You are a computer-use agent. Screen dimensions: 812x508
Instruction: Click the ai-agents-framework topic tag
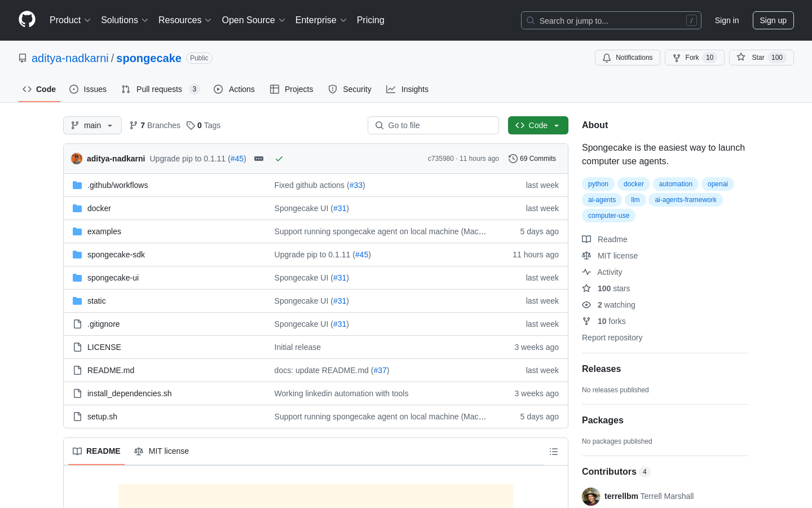coord(686,200)
